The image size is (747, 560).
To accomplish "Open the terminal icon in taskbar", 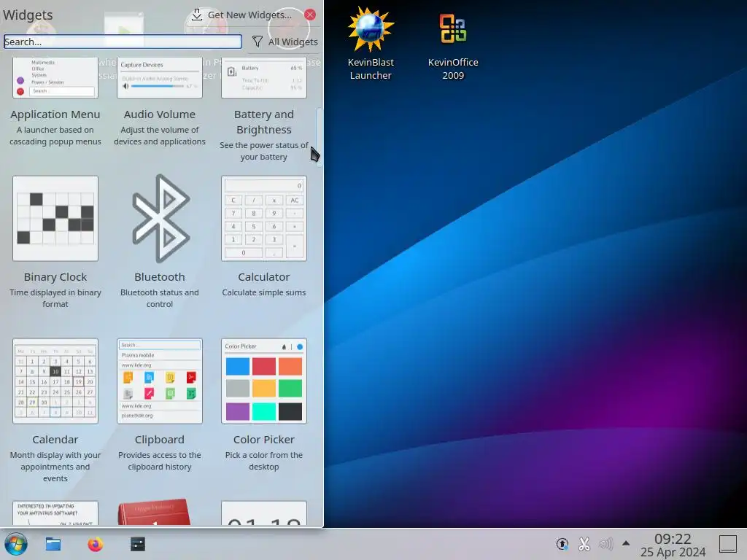I will click(x=138, y=544).
